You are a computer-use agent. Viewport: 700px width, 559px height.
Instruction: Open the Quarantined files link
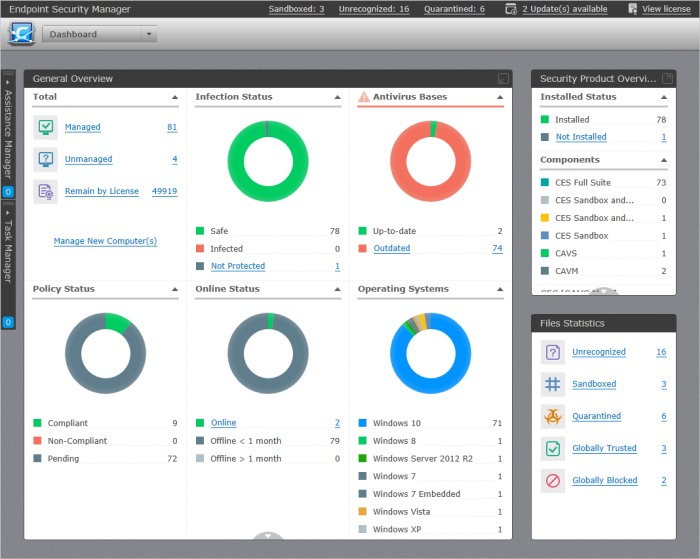[x=596, y=417]
